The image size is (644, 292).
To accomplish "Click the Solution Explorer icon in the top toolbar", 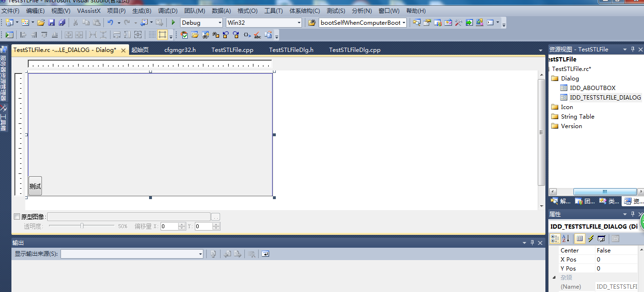I will pos(417,22).
